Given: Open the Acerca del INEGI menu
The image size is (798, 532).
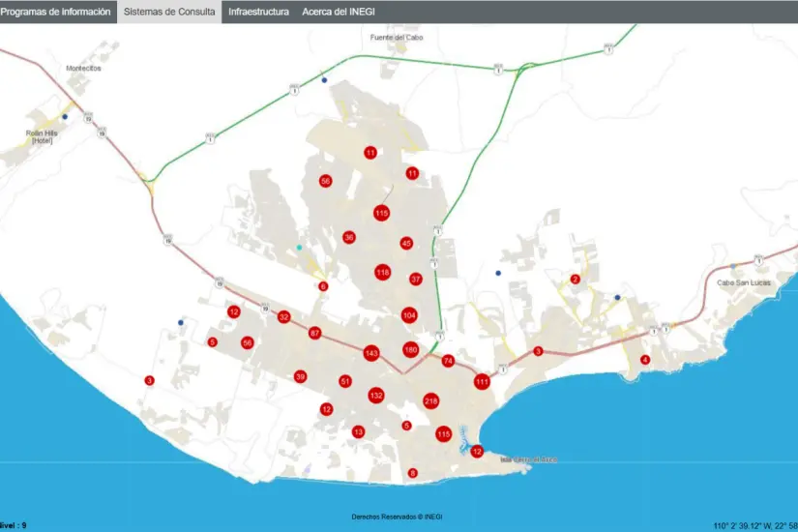Looking at the screenshot, I should 339,12.
